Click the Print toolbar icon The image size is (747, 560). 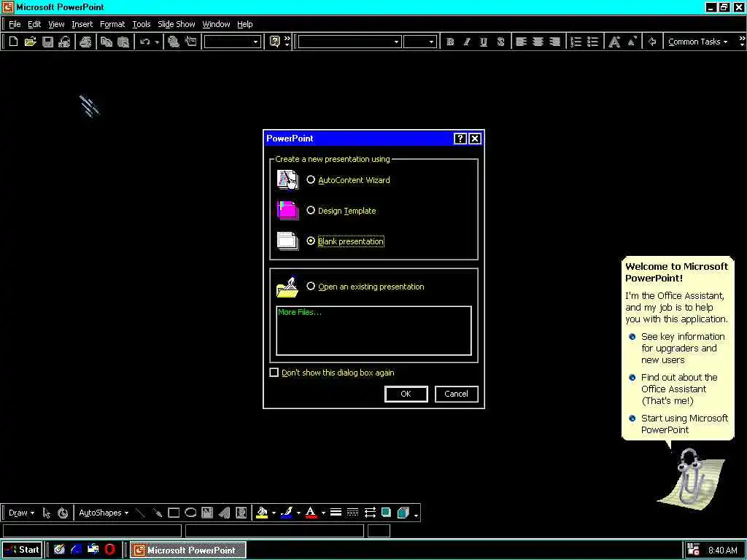click(85, 42)
